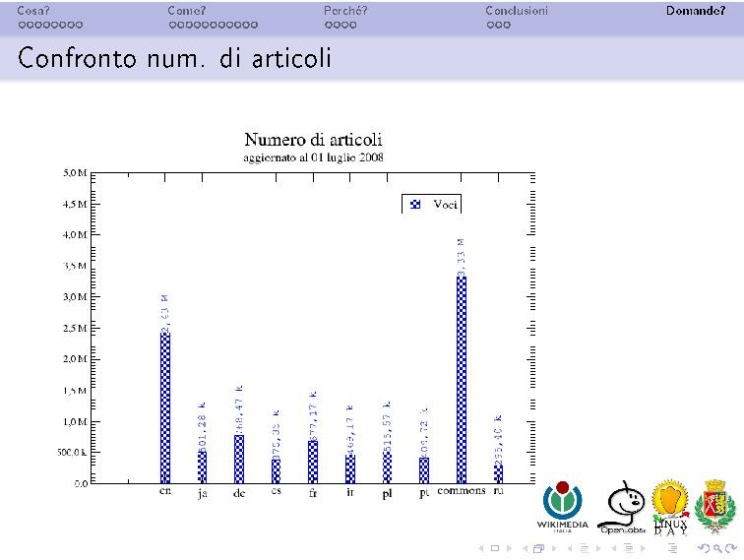
Task: Click the undo-style go back icon
Action: [x=705, y=548]
